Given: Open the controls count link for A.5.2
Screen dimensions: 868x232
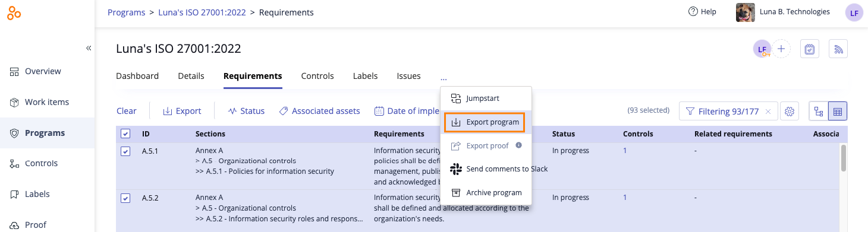Looking at the screenshot, I should (625, 198).
